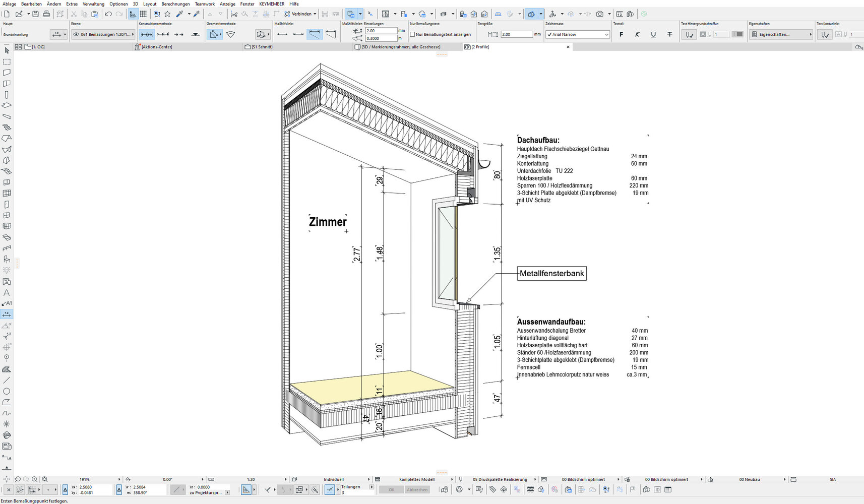
Task: Open the Arial Narrow font dropdown
Action: (x=578, y=34)
